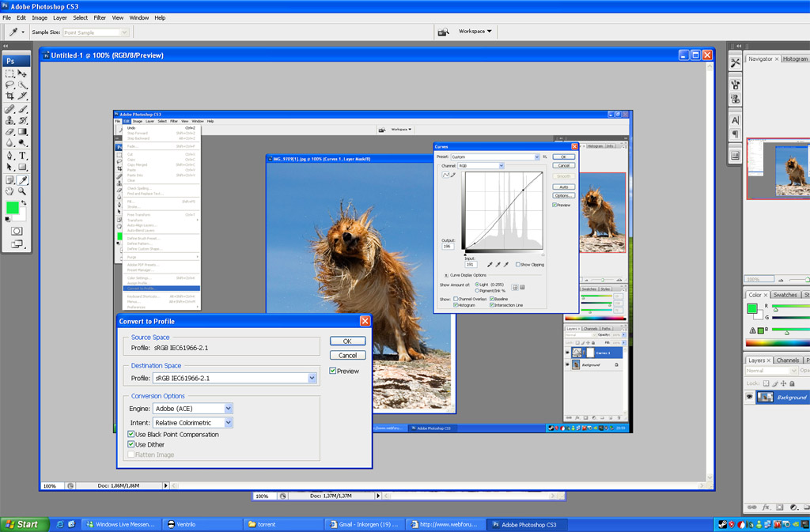Open the destination Profile dropdown
The width and height of the screenshot is (810, 532).
[312, 378]
